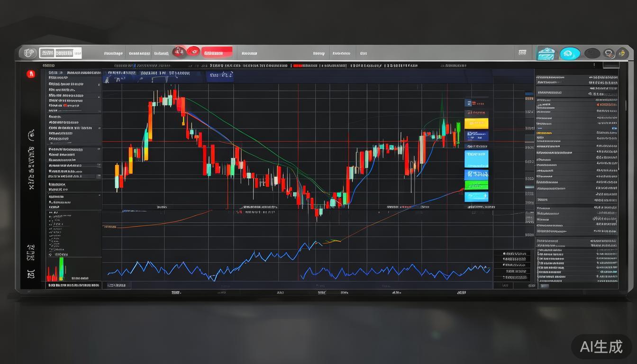Open the first menu item in top bar
637x364 pixels.
113,54
